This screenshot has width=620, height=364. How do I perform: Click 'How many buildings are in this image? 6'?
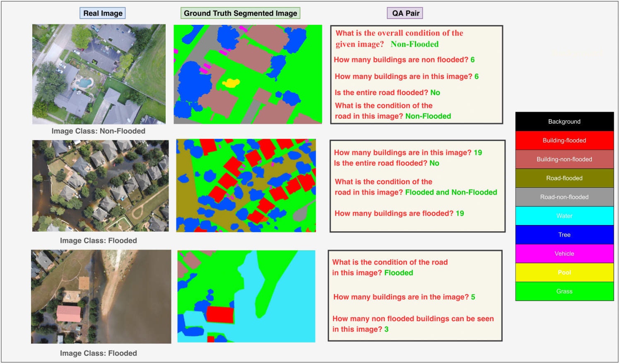407,77
